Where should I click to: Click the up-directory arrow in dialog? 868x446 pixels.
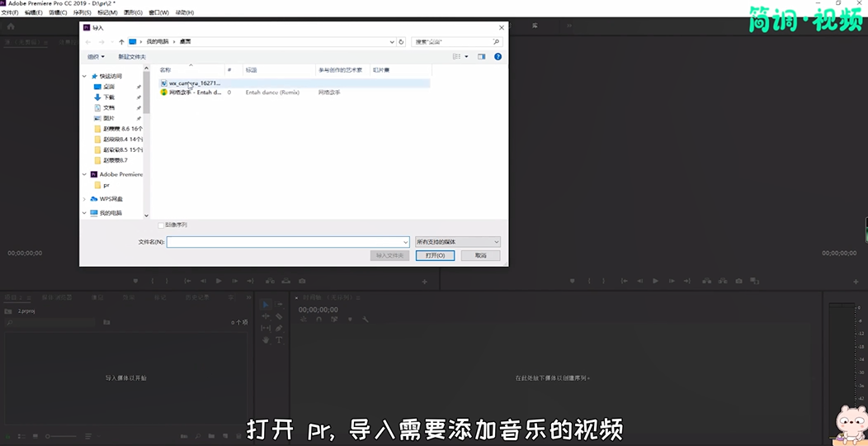coord(121,41)
